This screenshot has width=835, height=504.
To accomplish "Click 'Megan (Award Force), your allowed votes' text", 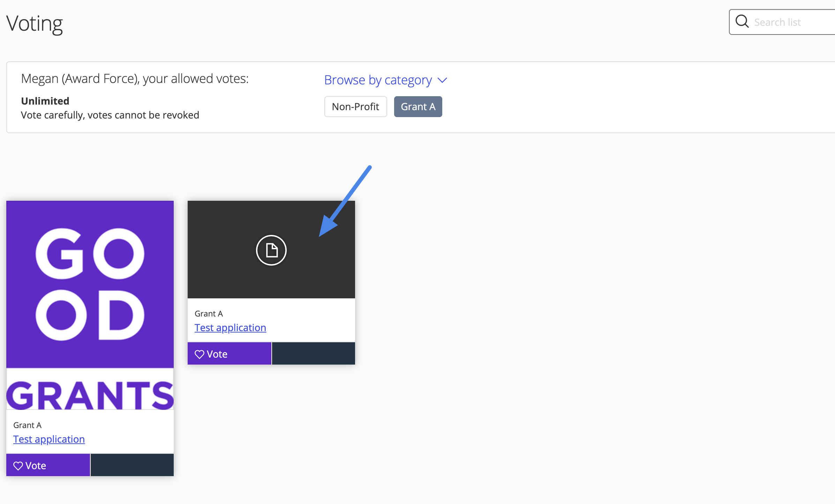I will point(135,79).
